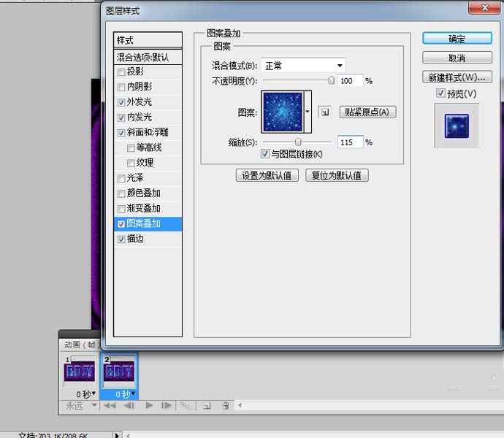The height and width of the screenshot is (438, 504).
Task: Open the 混合模式 blend mode dropdown
Action: pos(303,66)
